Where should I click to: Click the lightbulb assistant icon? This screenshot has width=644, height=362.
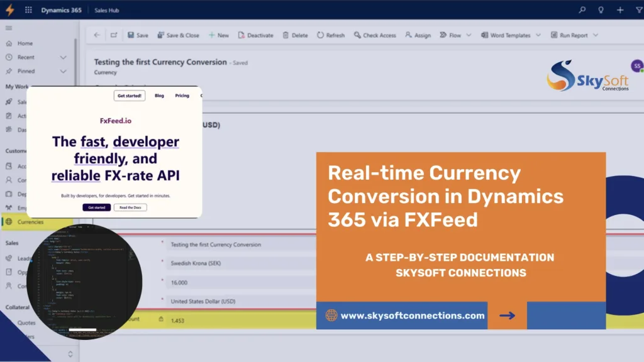click(601, 10)
